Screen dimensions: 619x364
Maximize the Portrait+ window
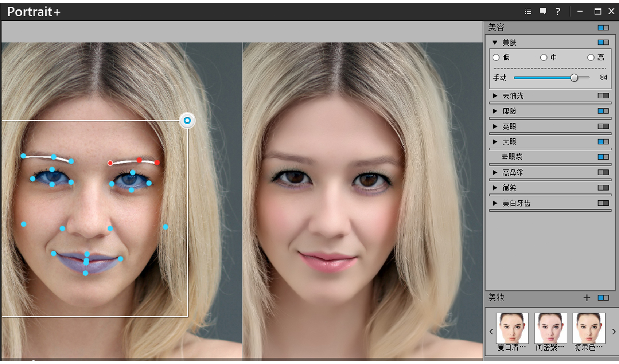tap(597, 11)
